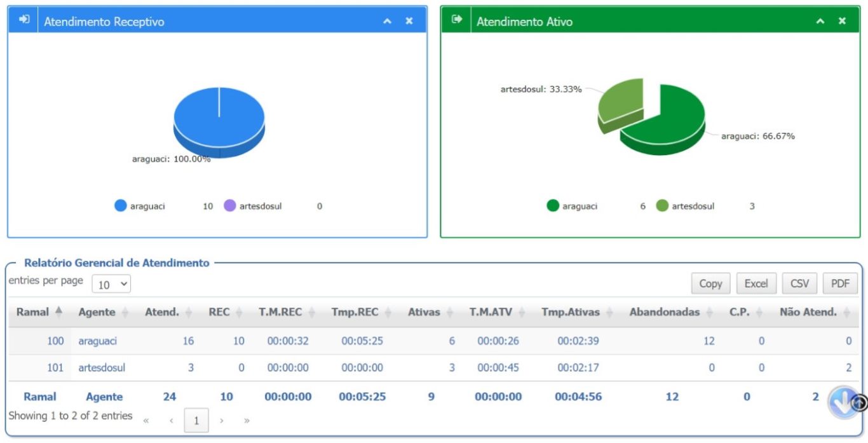
Task: Go to last page with double arrow
Action: coord(247,421)
